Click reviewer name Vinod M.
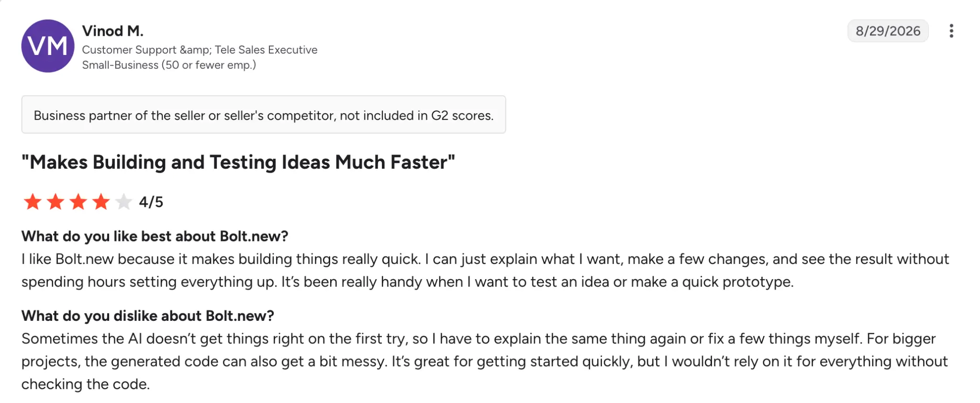This screenshot has width=980, height=403. click(112, 31)
